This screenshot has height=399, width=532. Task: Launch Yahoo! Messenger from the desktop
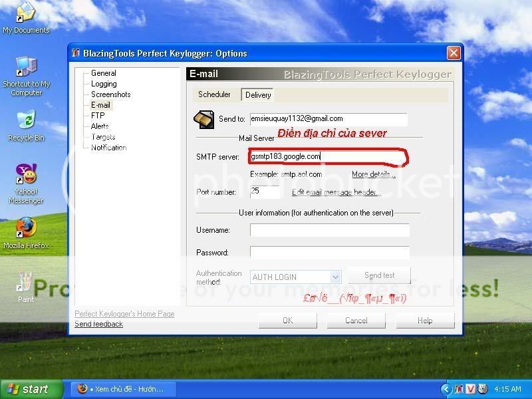(26, 176)
